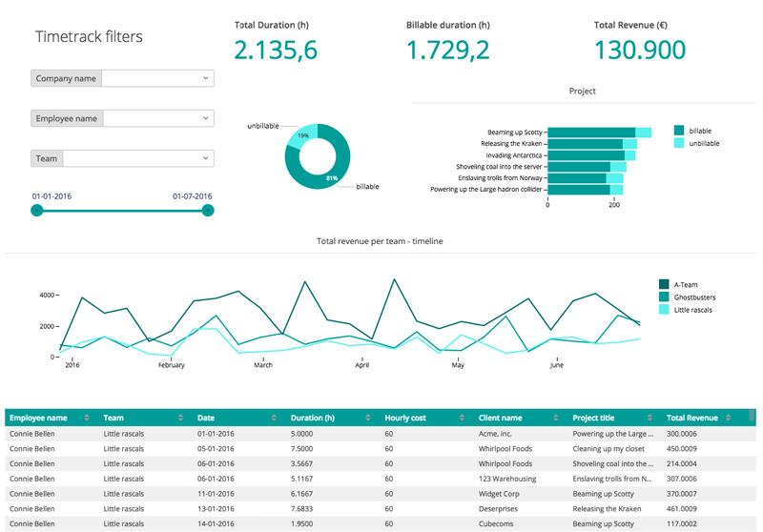
Task: Click the Project title sort icon
Action: click(650, 418)
